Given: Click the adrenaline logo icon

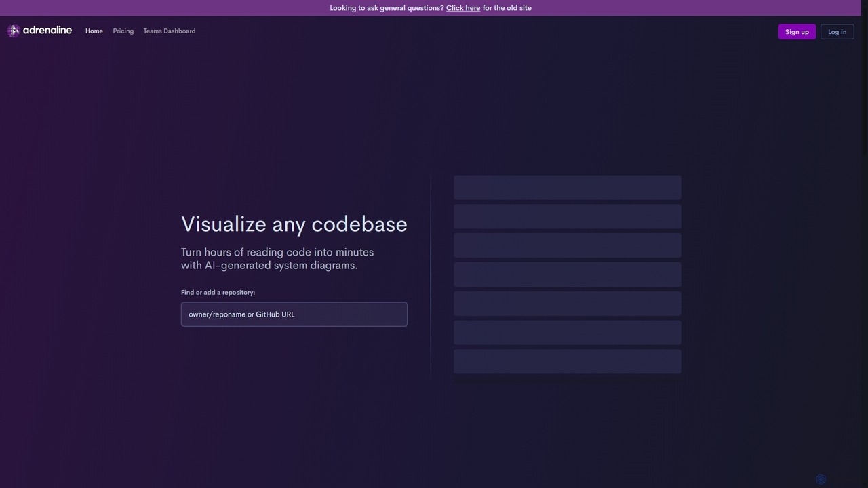Looking at the screenshot, I should pyautogui.click(x=14, y=30).
